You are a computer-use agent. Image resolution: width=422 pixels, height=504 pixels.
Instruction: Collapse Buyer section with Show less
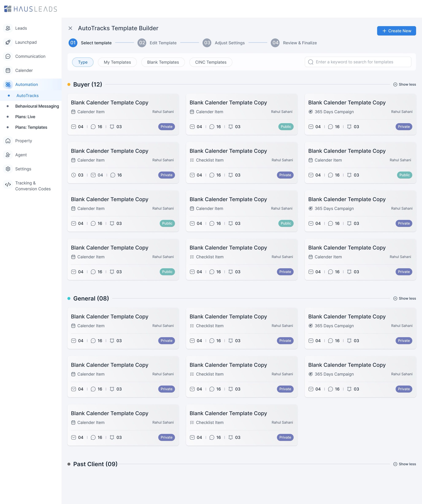404,84
